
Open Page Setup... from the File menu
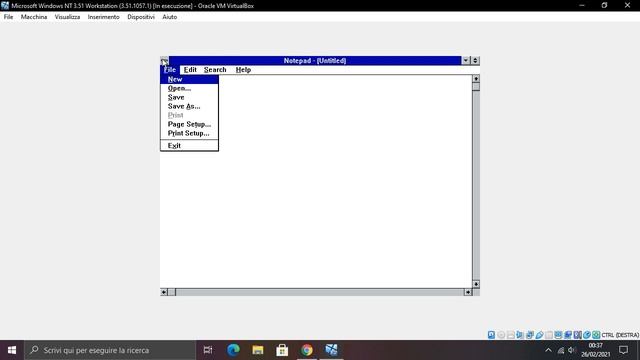(189, 124)
